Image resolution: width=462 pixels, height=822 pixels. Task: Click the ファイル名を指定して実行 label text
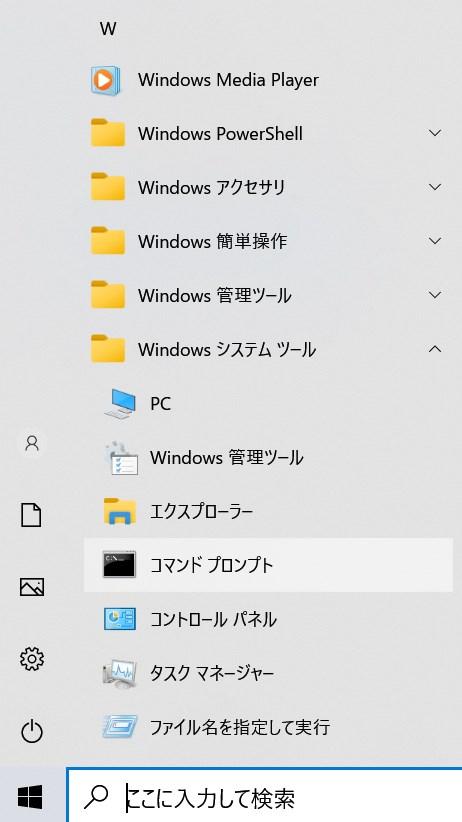coord(240,728)
